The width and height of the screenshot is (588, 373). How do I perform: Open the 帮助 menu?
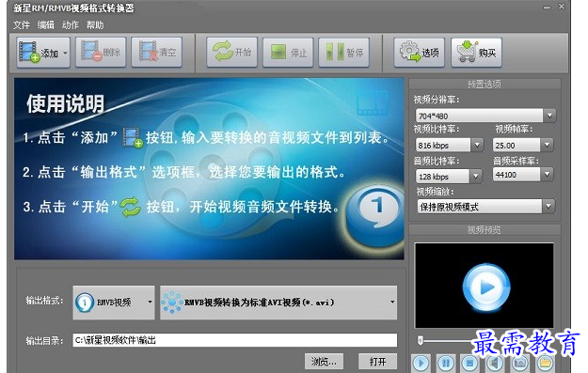94,25
